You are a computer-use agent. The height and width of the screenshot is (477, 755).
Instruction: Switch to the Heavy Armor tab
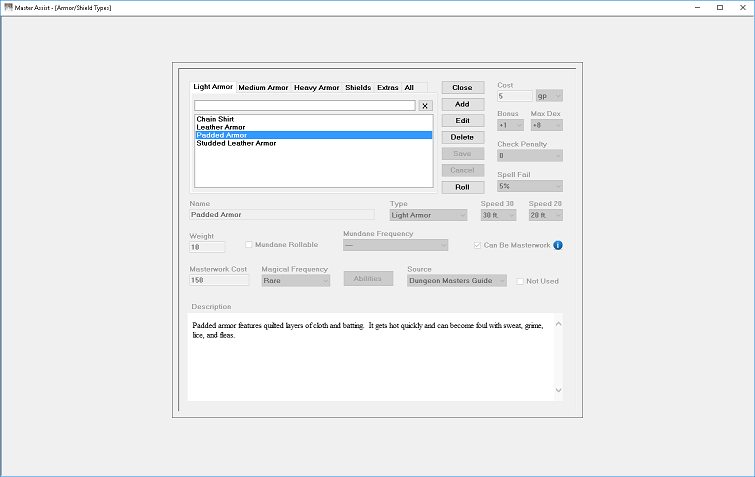[316, 88]
